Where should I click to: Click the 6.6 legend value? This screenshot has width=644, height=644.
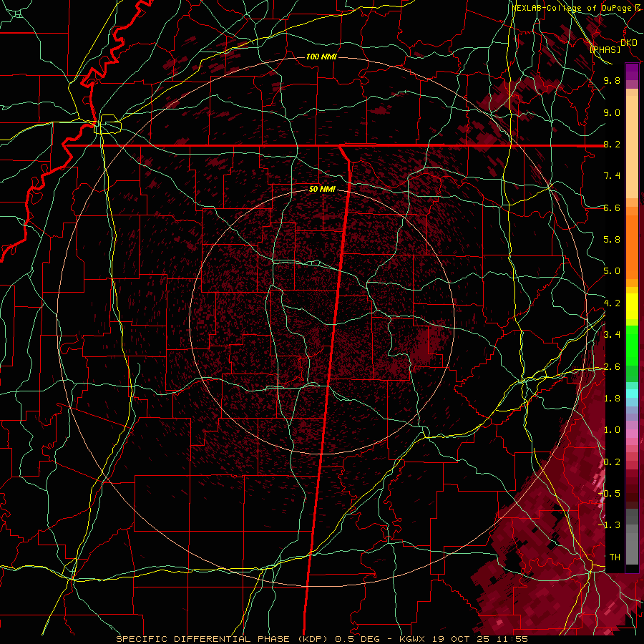pos(612,208)
